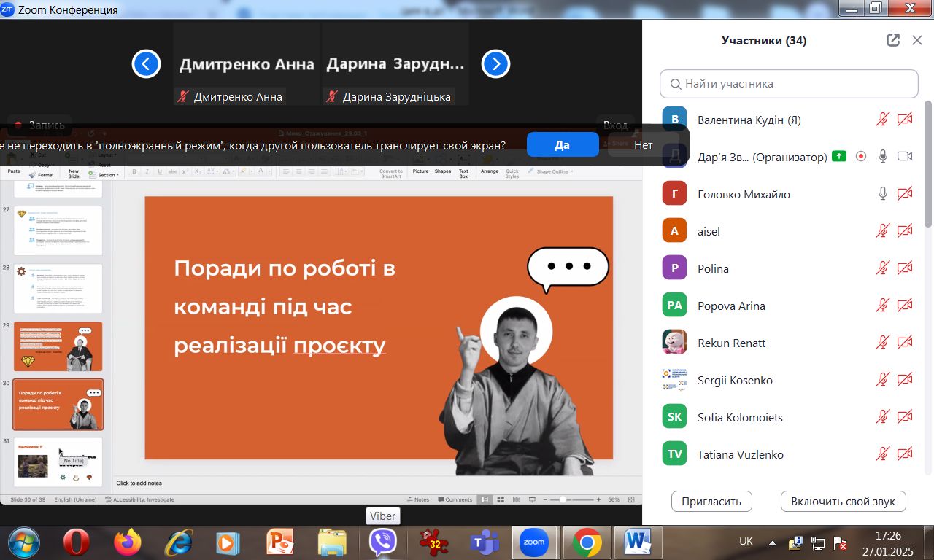934x560 pixels.
Task: Click the Да button in banner
Action: click(x=562, y=145)
